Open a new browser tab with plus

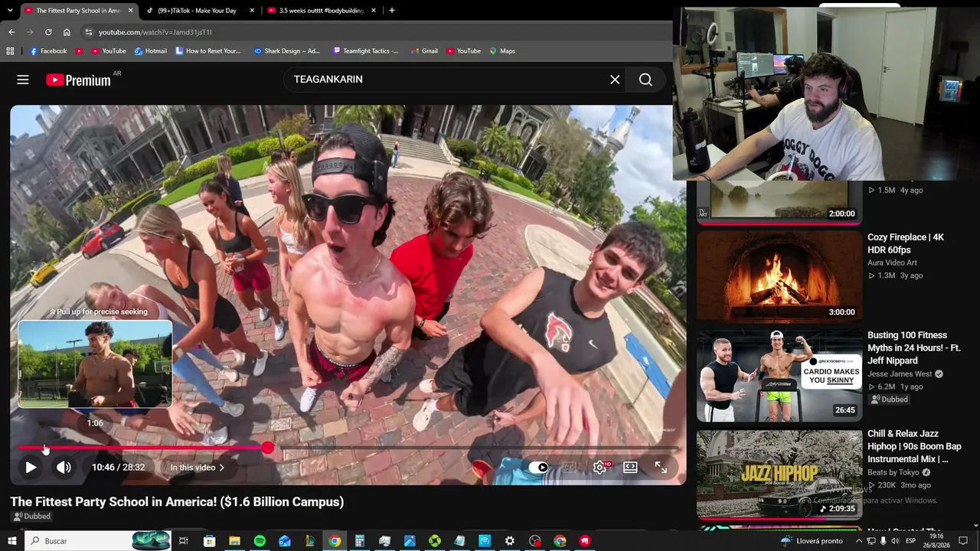pyautogui.click(x=392, y=11)
